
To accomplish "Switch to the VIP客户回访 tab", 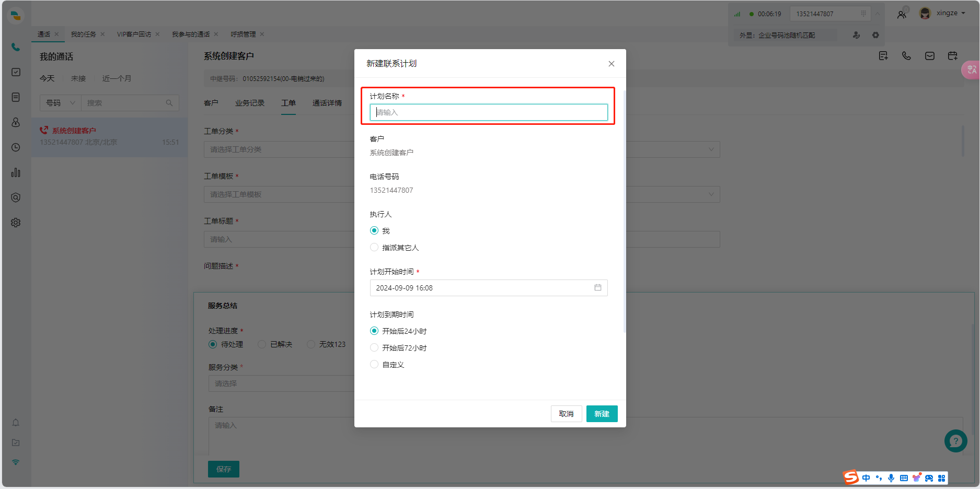I will point(134,34).
